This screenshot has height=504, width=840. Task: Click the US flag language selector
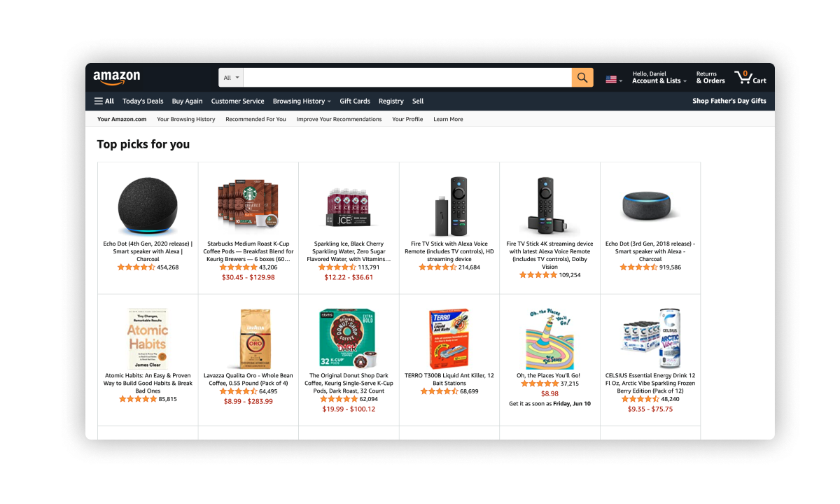[614, 80]
